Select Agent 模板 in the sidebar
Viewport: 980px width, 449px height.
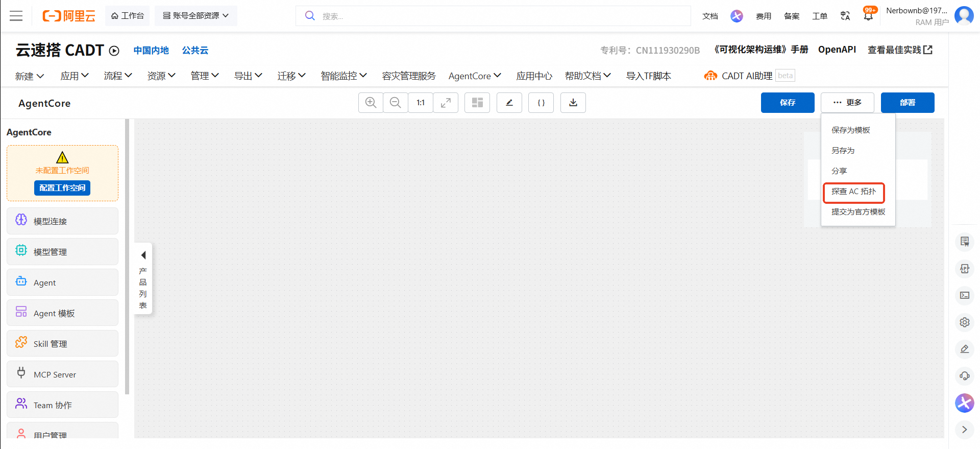click(x=62, y=313)
